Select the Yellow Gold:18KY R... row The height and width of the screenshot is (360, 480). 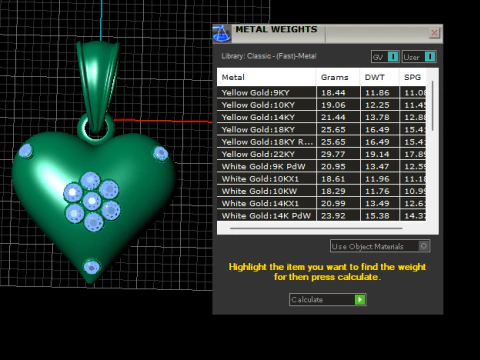[321, 142]
